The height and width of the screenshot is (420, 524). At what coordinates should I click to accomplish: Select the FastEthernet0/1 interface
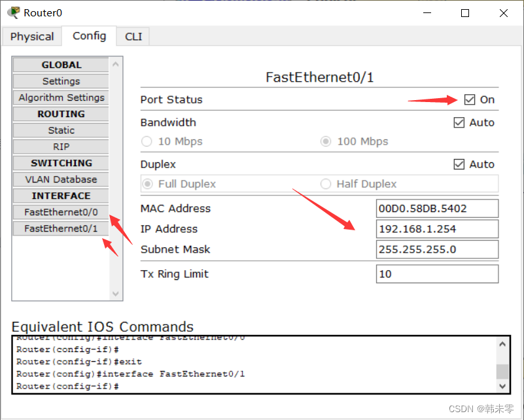coord(60,228)
